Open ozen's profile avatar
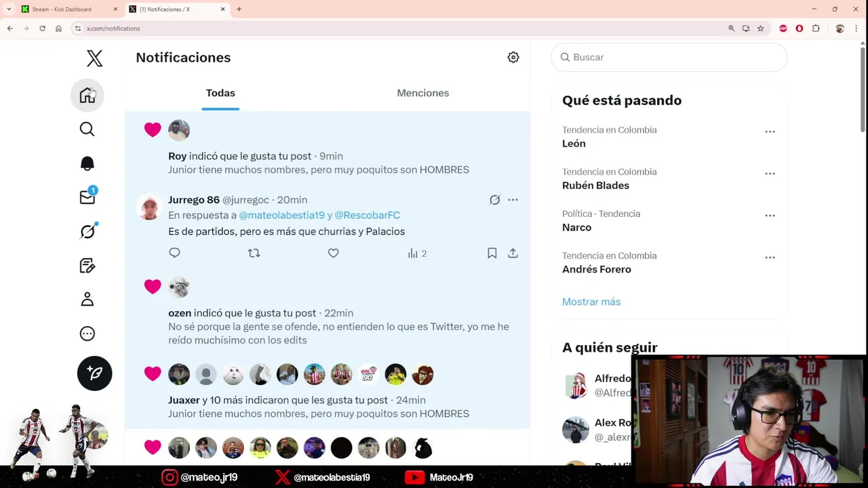Viewport: 868px width, 488px height. click(179, 287)
